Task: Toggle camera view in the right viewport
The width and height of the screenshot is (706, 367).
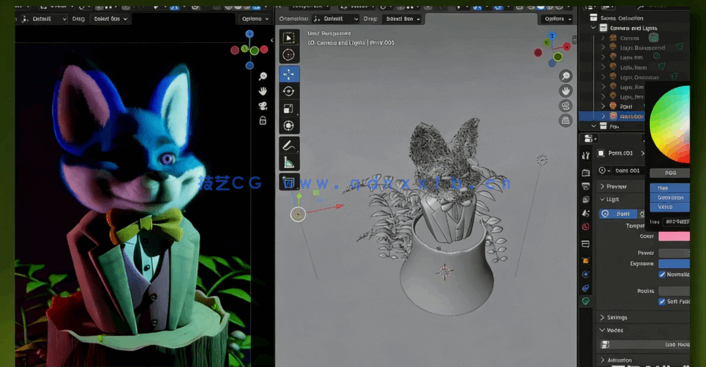Action: (x=566, y=106)
